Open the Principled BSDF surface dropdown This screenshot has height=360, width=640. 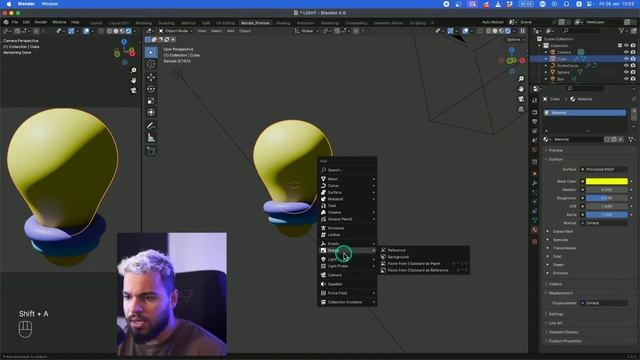(604, 169)
